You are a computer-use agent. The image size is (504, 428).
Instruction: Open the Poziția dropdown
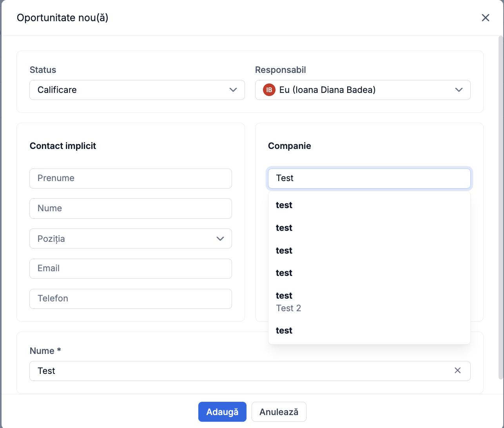pyautogui.click(x=131, y=238)
